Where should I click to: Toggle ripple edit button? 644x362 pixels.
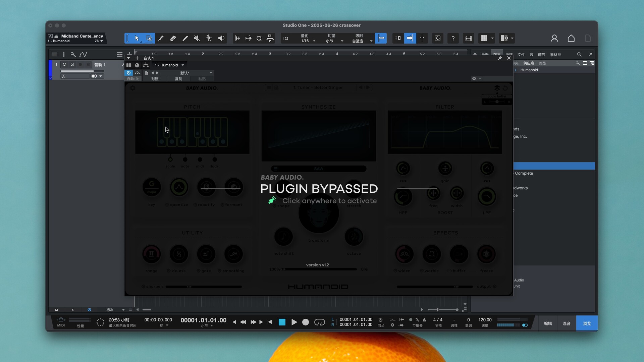click(398, 38)
